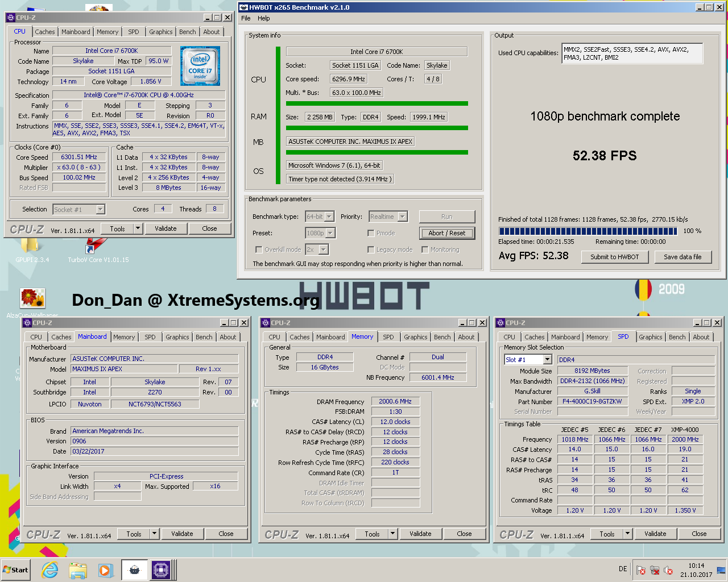Switch to the CPU-Z taskbar icon
Screen dimensions: 728x582
pyautogui.click(x=161, y=570)
